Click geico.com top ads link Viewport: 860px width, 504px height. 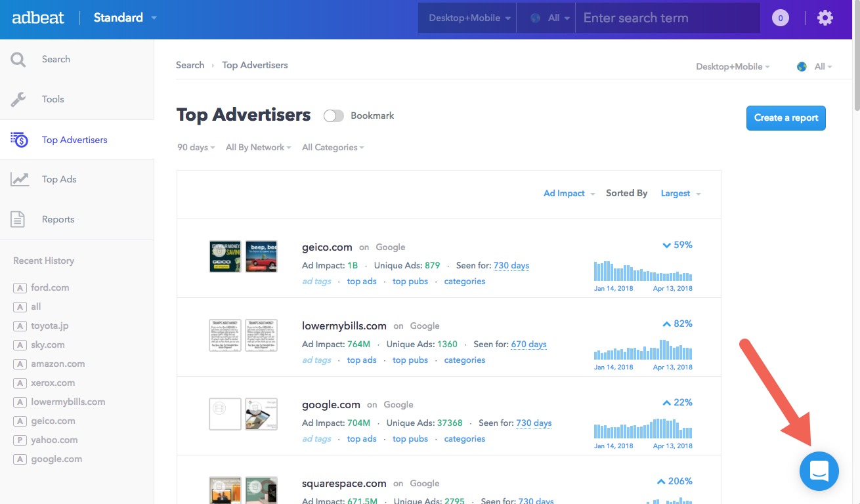click(362, 282)
